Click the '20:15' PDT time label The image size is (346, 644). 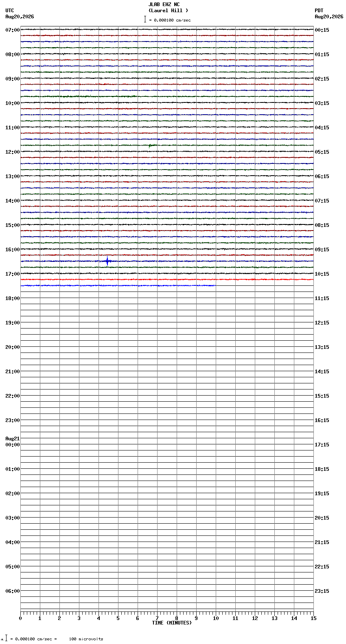322,518
